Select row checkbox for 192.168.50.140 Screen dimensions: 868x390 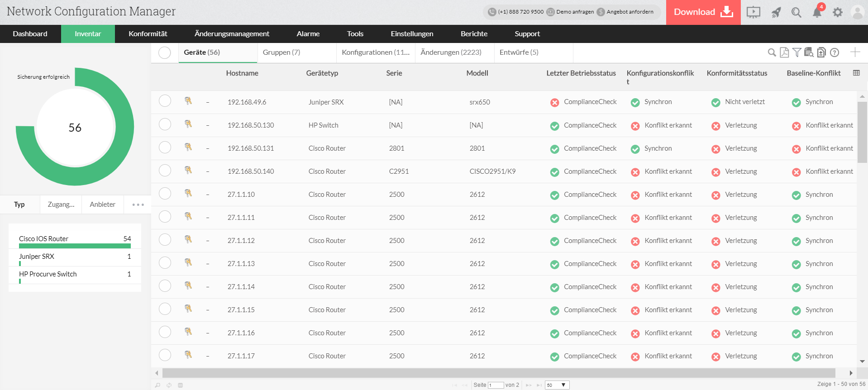pyautogui.click(x=165, y=170)
